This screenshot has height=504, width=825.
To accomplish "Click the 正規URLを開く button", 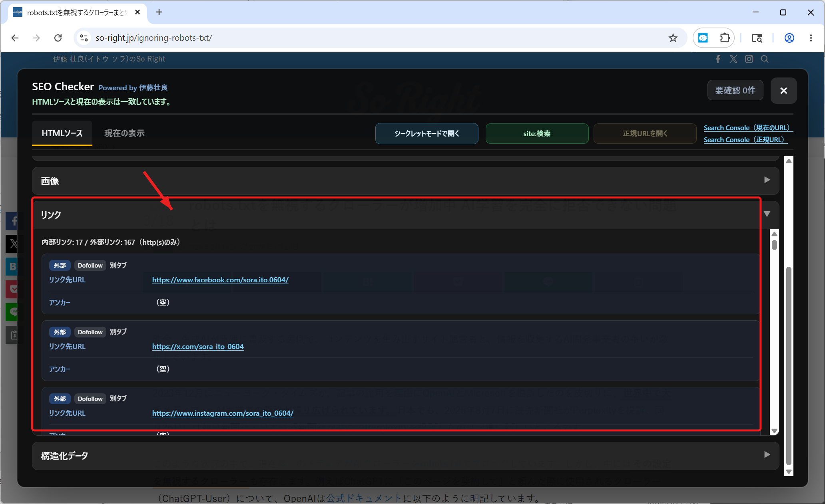I will 645,133.
